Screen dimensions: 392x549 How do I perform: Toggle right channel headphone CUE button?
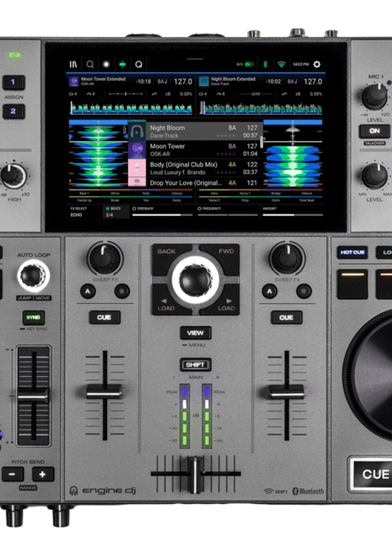[x=286, y=317]
